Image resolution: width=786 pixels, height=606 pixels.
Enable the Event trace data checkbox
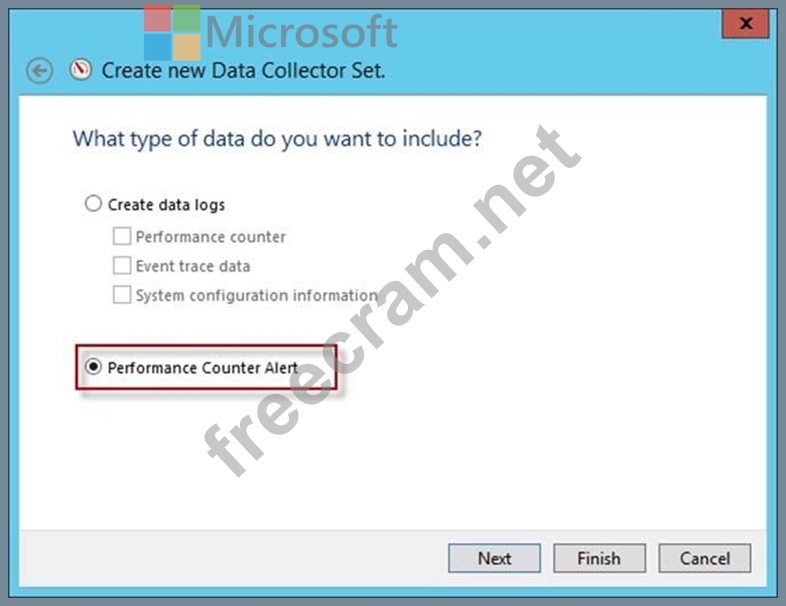coord(122,266)
